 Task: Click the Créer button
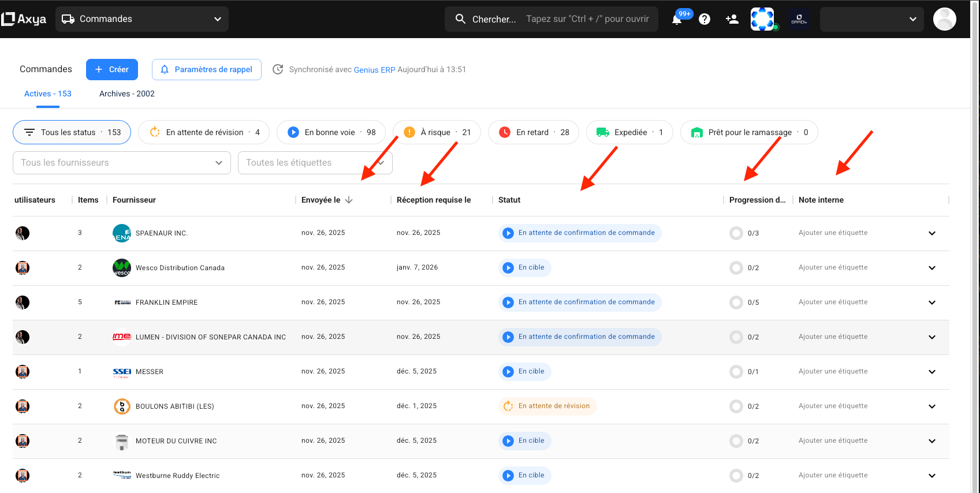coord(112,69)
